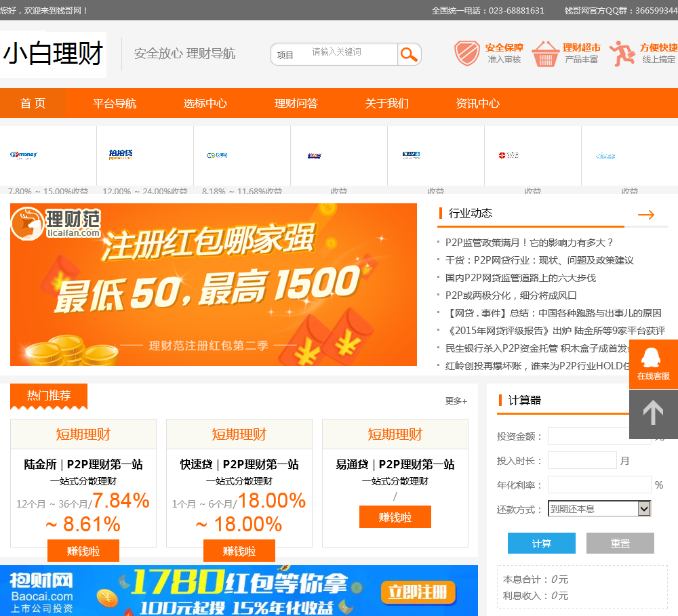
Task: Click the 热门推荐 section tab
Action: pos(48,396)
